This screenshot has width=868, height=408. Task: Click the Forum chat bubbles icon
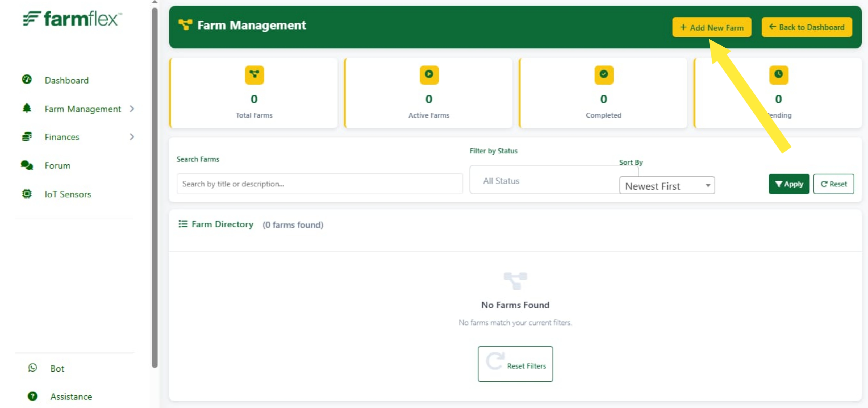27,165
